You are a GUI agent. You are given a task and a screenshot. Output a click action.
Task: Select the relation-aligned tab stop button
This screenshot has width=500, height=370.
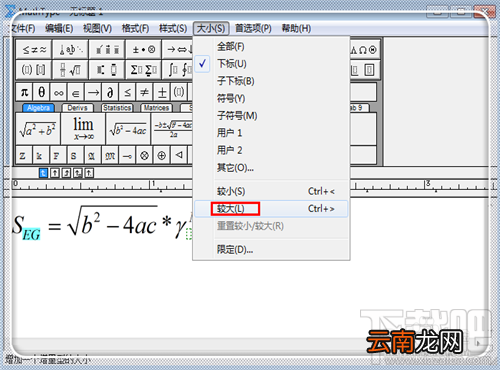[78, 173]
